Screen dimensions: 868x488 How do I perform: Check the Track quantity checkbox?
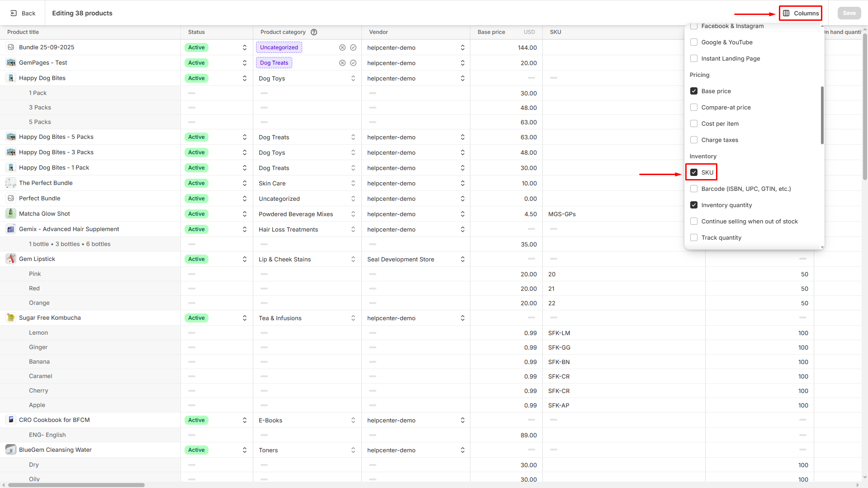pos(694,237)
